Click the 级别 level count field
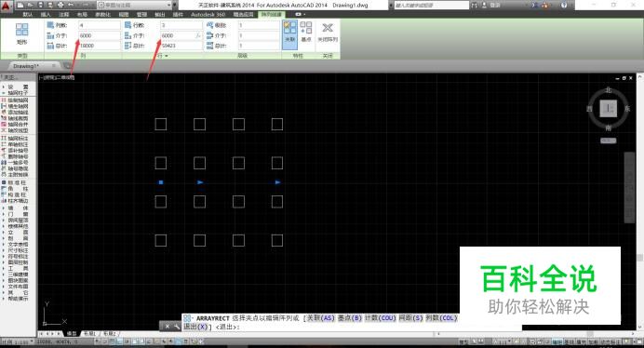 [259, 25]
